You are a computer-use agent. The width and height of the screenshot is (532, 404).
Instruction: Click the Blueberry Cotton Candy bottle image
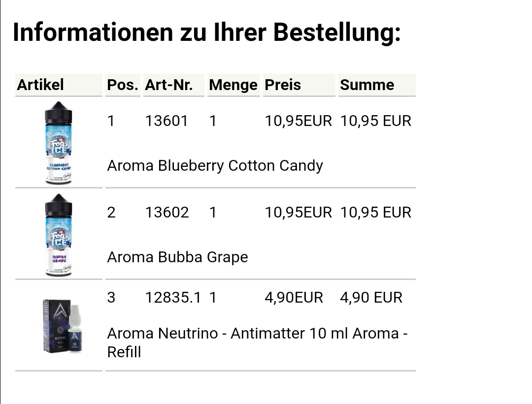[59, 143]
